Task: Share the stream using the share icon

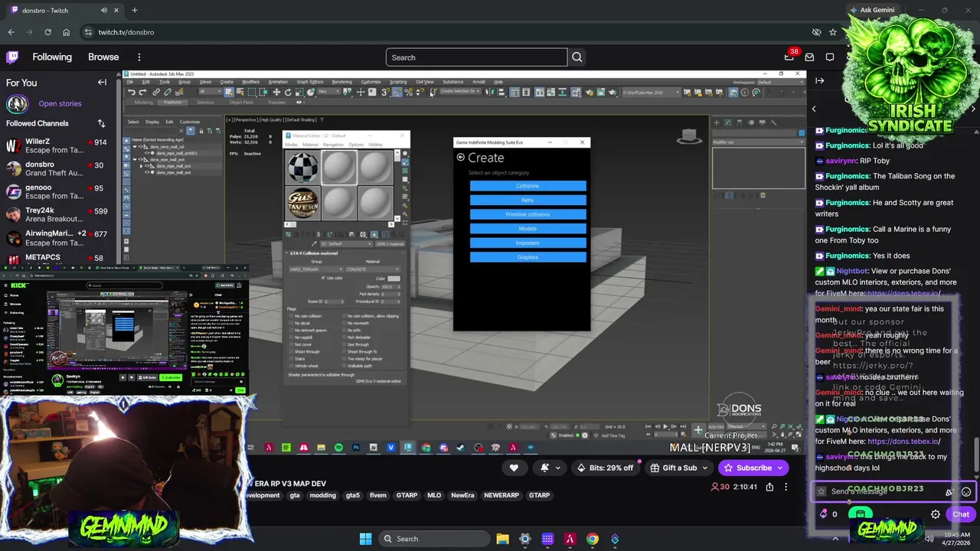Action: tap(769, 487)
